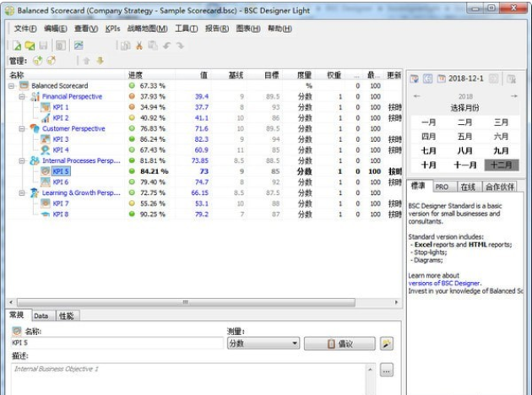This screenshot has width=532, height=395.
Task: Collapse the Customer Perspective branch
Action: click(x=22, y=128)
